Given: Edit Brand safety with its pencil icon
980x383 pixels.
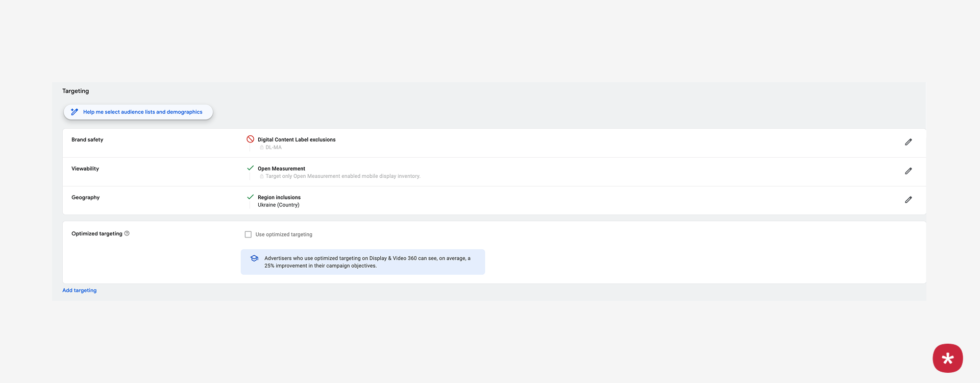Looking at the screenshot, I should tap(908, 142).
